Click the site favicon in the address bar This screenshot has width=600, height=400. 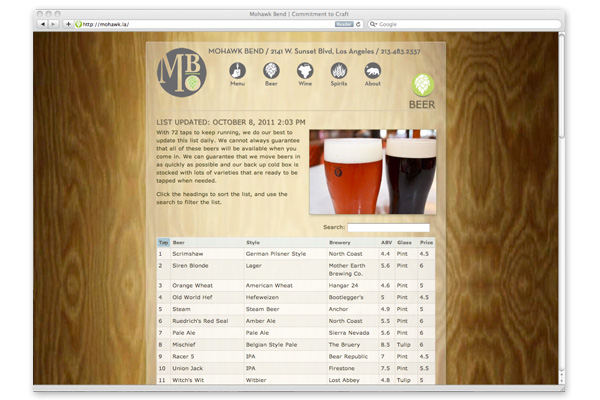tap(78, 24)
